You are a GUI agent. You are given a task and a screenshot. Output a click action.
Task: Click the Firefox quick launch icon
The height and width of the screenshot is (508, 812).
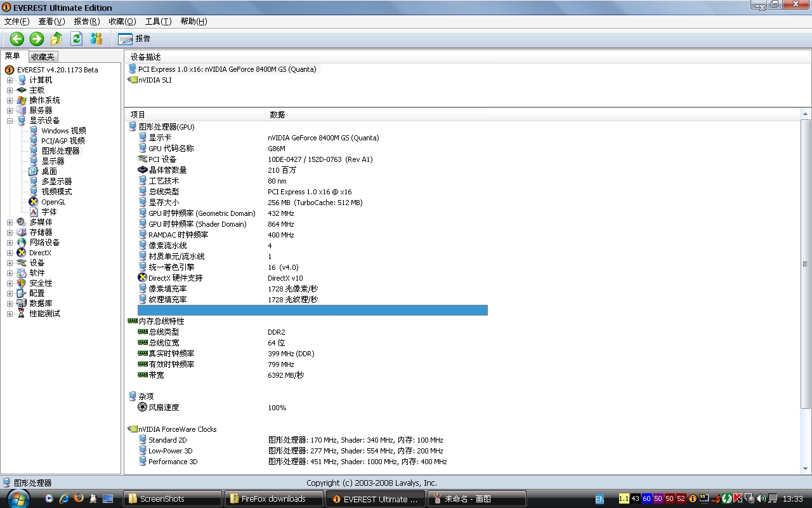click(79, 498)
